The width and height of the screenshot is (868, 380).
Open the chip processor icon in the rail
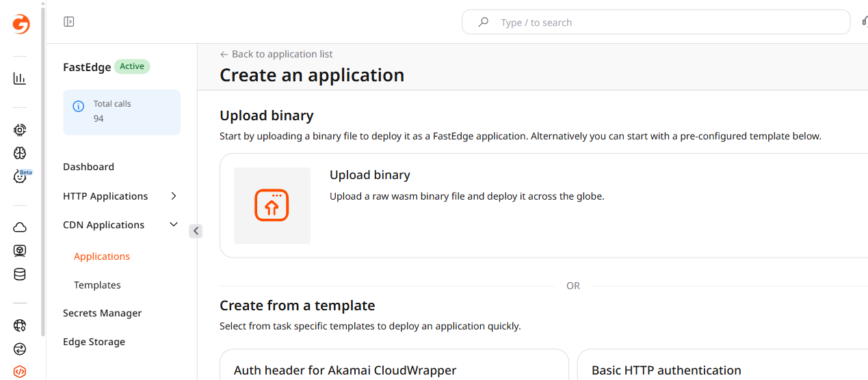(20, 130)
